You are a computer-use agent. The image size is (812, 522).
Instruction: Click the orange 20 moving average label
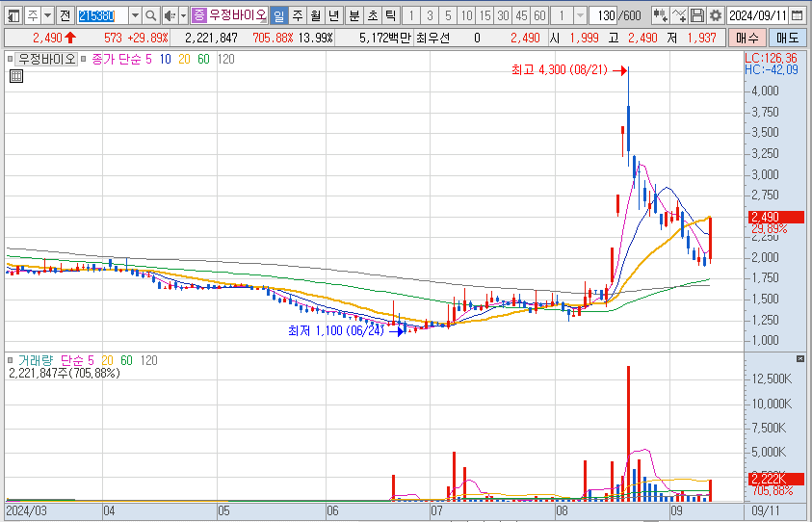click(184, 59)
